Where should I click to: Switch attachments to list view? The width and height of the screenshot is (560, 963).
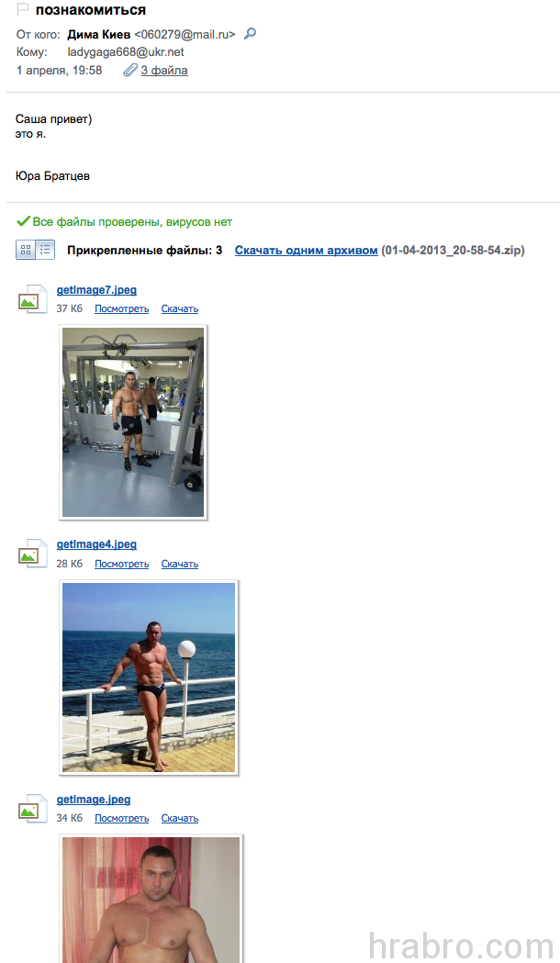pyautogui.click(x=45, y=250)
